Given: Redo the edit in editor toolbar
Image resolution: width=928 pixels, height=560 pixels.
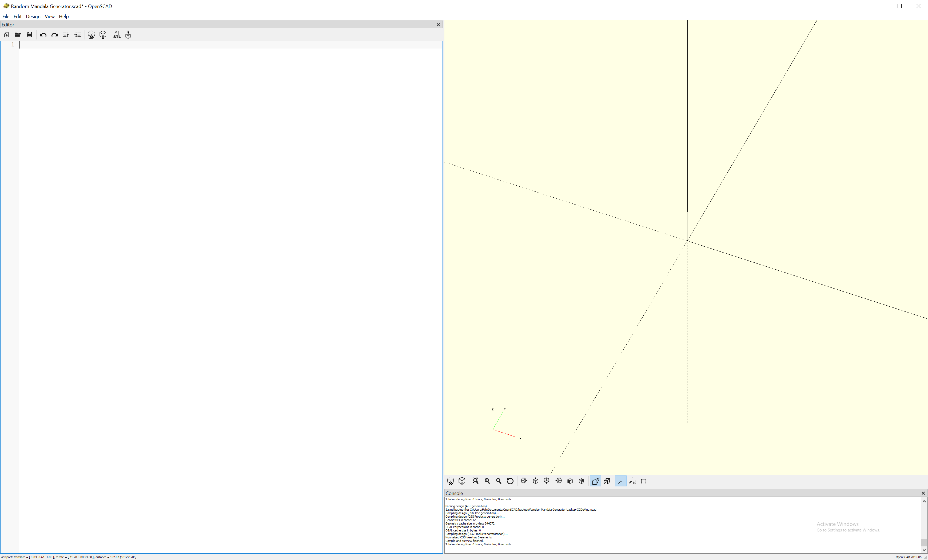Looking at the screenshot, I should (x=55, y=35).
